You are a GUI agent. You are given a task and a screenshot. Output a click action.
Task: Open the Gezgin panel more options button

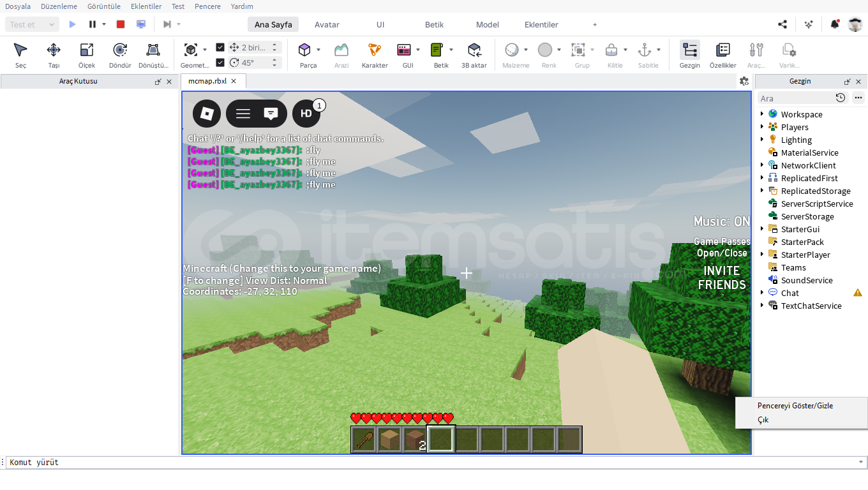click(858, 98)
